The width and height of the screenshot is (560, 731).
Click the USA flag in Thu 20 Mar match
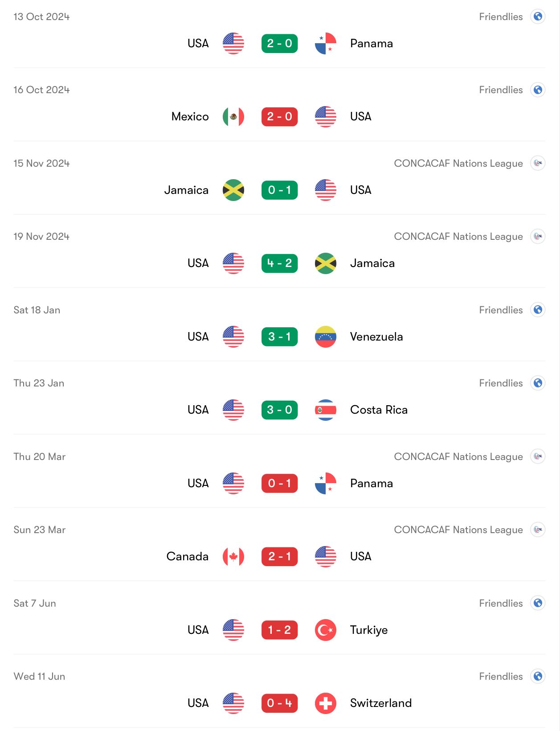[x=233, y=484]
